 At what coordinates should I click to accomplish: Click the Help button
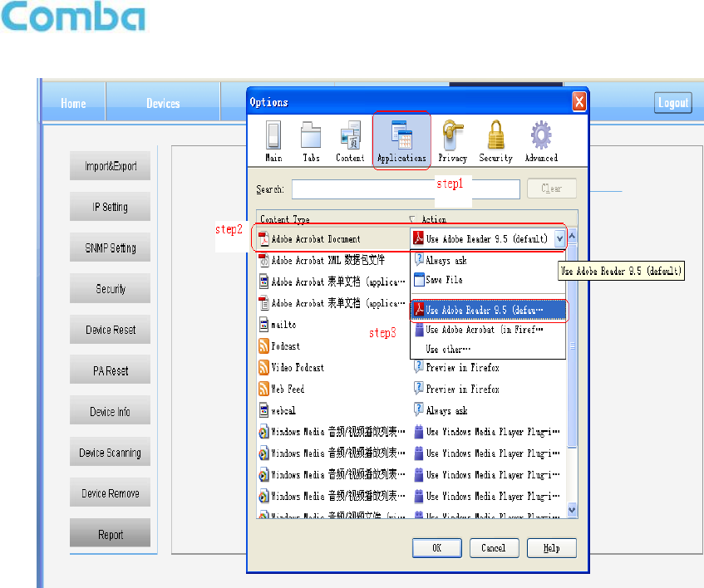coord(551,548)
